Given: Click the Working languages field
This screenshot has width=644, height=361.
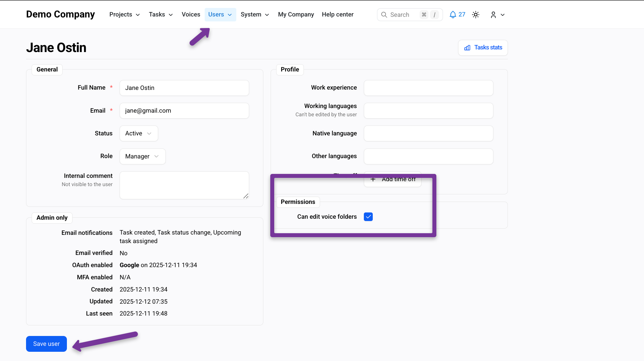Looking at the screenshot, I should (428, 111).
